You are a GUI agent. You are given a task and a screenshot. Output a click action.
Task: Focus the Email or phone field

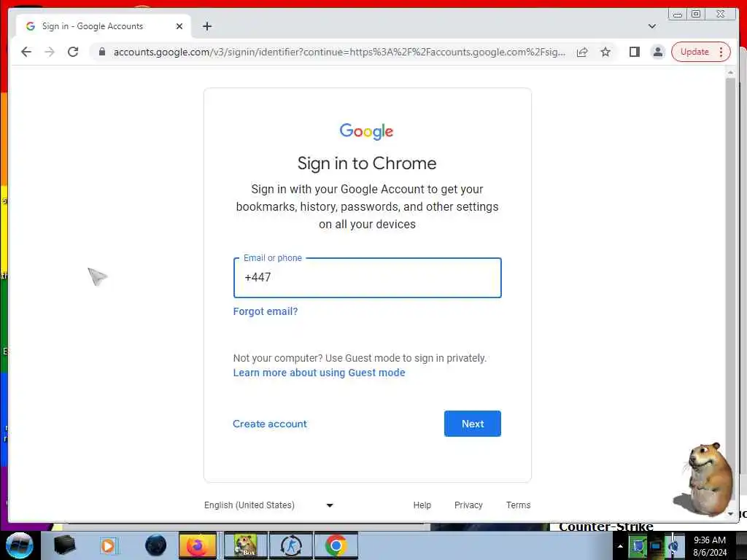(368, 278)
